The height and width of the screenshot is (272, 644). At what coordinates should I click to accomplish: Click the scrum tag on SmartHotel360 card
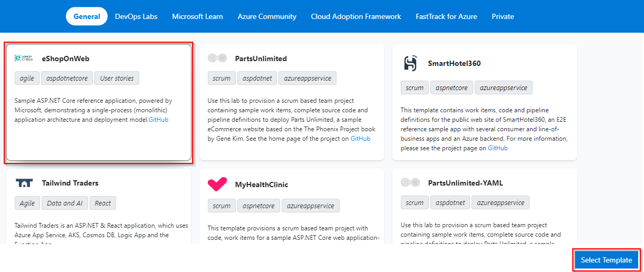tap(415, 88)
